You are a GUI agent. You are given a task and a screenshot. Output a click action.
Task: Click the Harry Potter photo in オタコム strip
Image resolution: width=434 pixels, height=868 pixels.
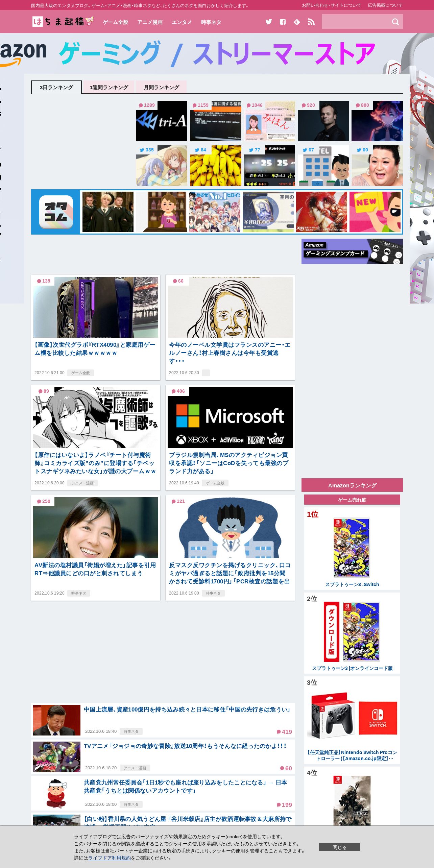pos(108,212)
